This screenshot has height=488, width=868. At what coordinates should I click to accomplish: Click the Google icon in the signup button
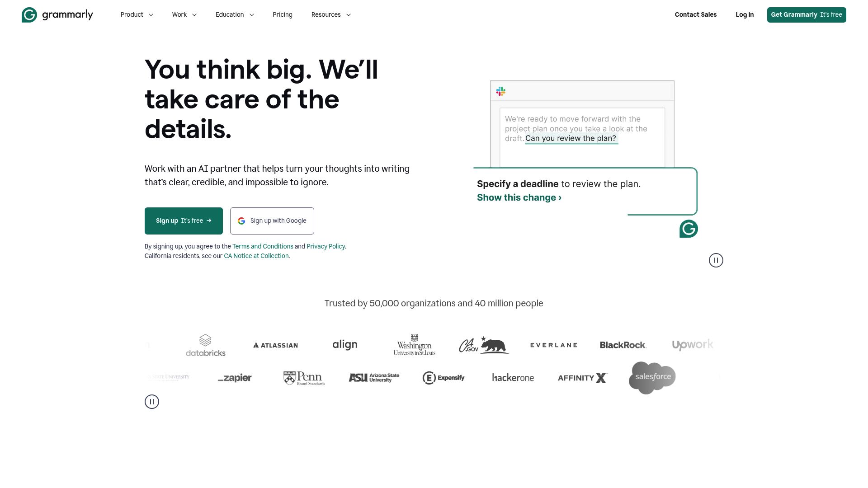pos(242,221)
